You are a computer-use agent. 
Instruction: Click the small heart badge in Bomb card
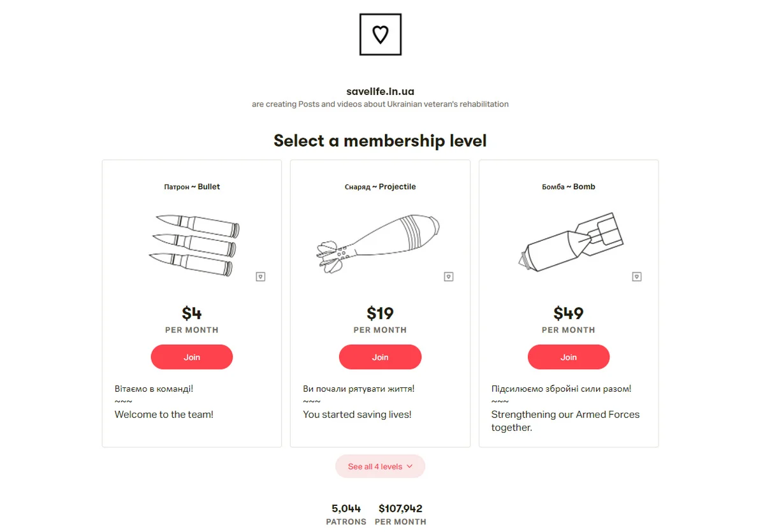[x=636, y=277]
